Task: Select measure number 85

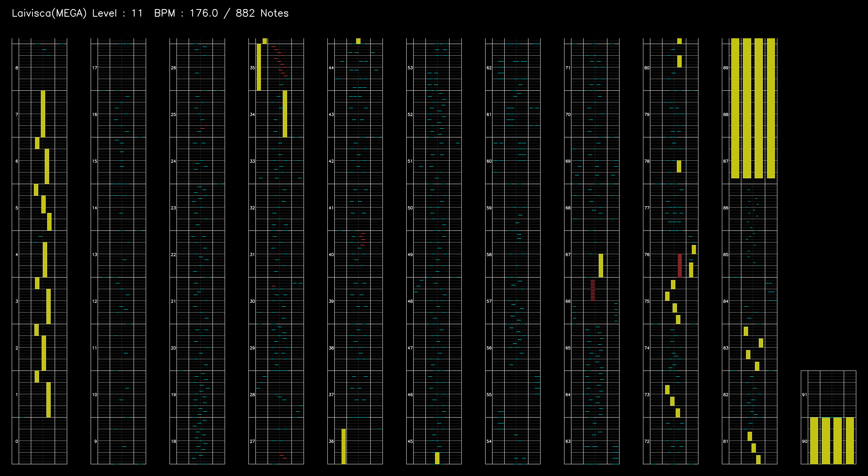Action: (726, 255)
